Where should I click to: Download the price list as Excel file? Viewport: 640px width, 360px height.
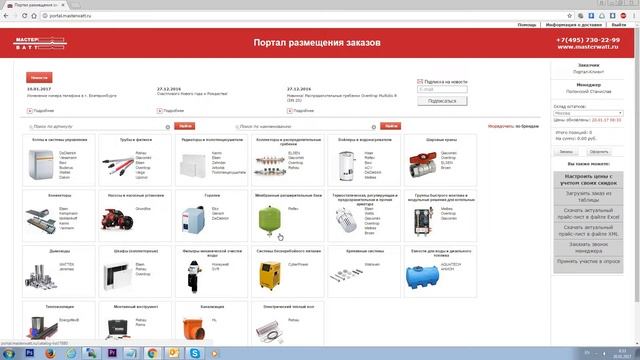click(x=588, y=214)
